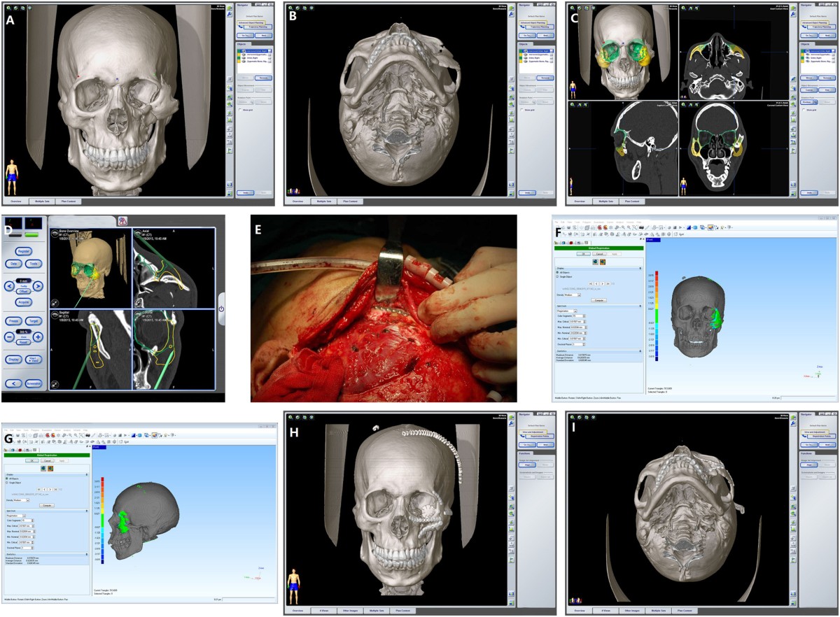This screenshot has width=840, height=617.
Task: Collapse the Display section in panel F
Action: 640,269
